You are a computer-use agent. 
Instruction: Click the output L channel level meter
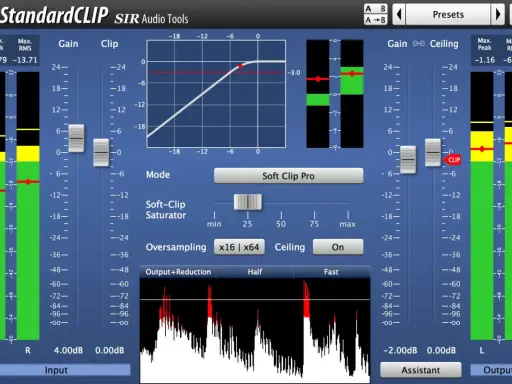(x=482, y=206)
